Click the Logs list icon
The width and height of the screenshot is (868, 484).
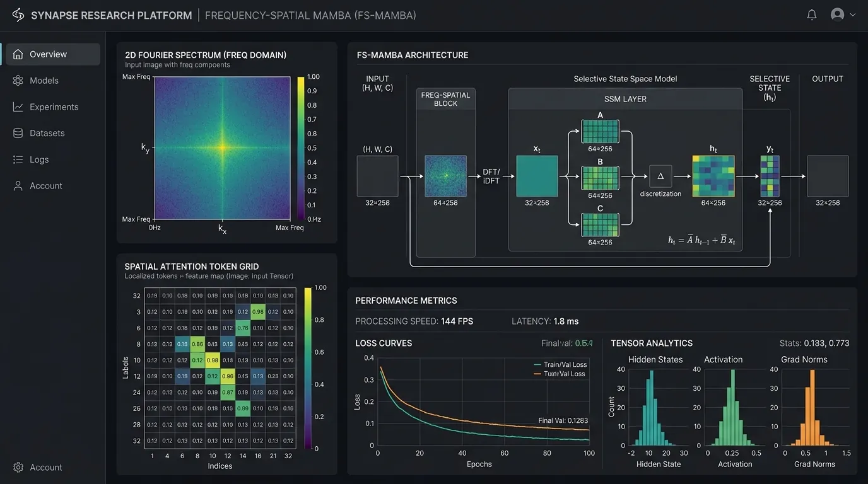pyautogui.click(x=18, y=159)
